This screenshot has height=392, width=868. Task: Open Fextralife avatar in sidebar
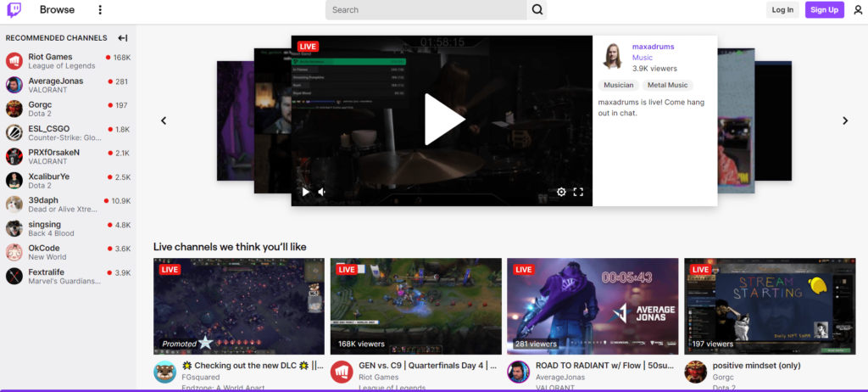coord(14,276)
